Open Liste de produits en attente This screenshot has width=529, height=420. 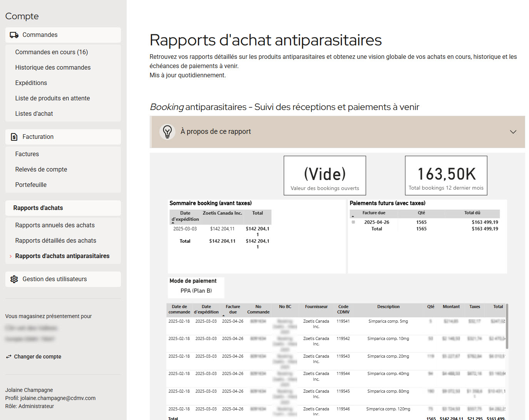coord(52,98)
